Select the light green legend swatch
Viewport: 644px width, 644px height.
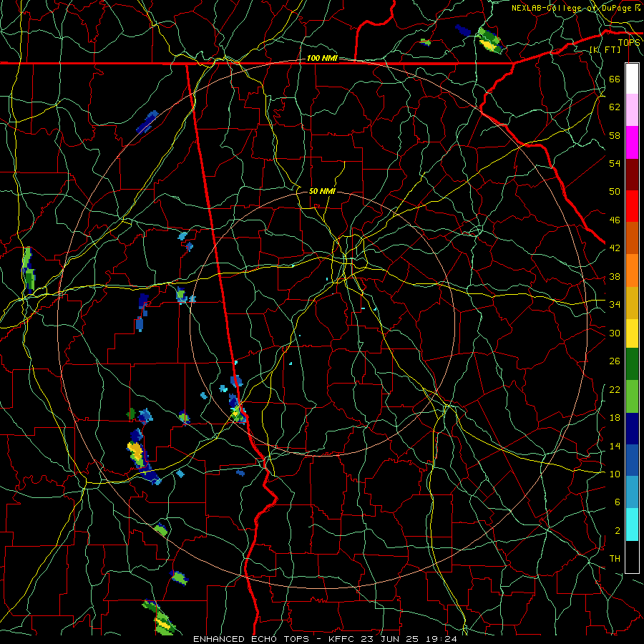click(x=632, y=396)
